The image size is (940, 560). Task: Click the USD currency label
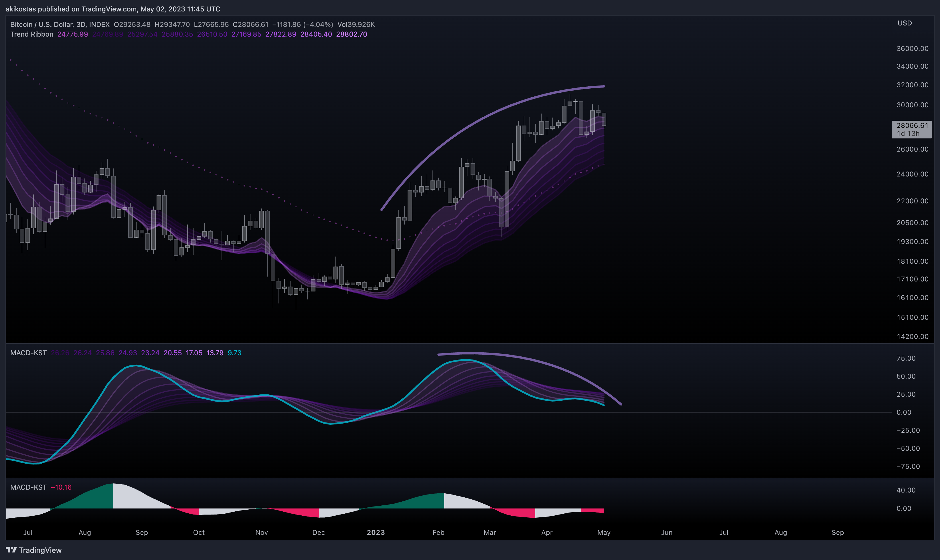coord(905,23)
